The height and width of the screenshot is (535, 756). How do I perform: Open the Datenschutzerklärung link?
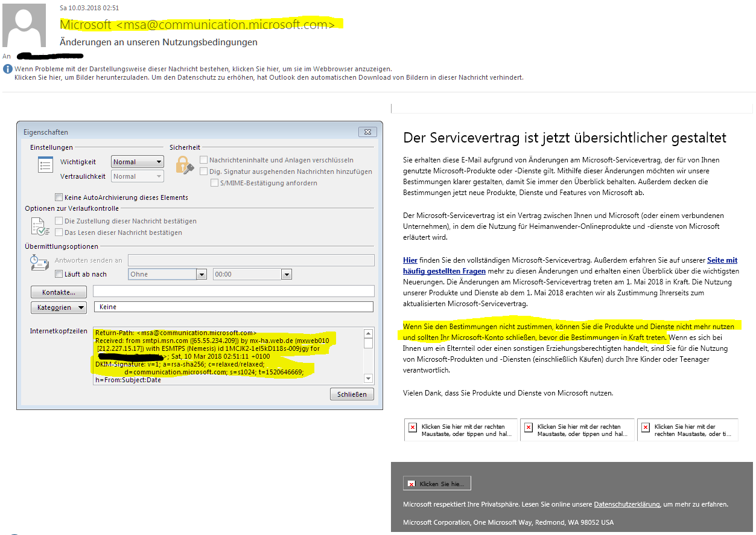(626, 504)
